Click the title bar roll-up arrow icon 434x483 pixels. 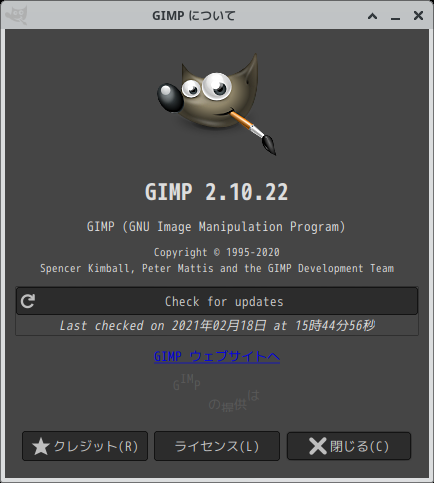[372, 16]
